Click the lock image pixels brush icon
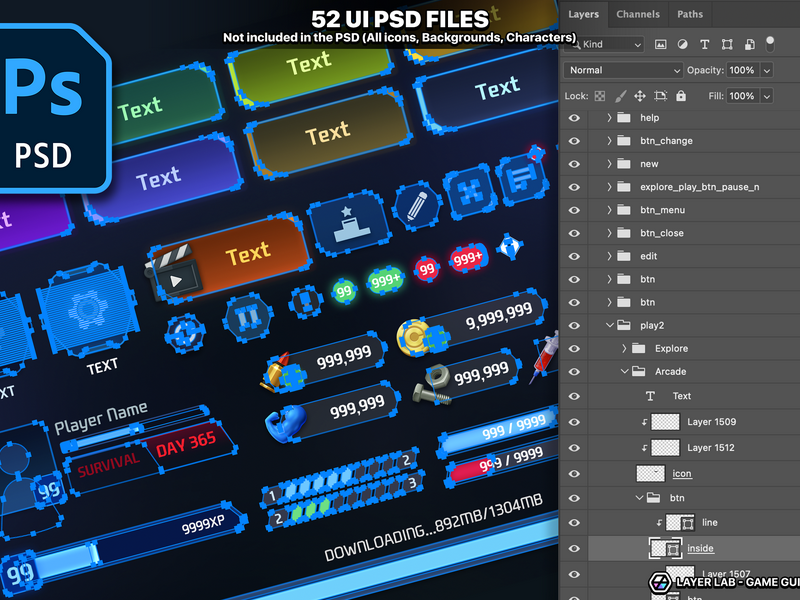The width and height of the screenshot is (800, 600). 620,96
